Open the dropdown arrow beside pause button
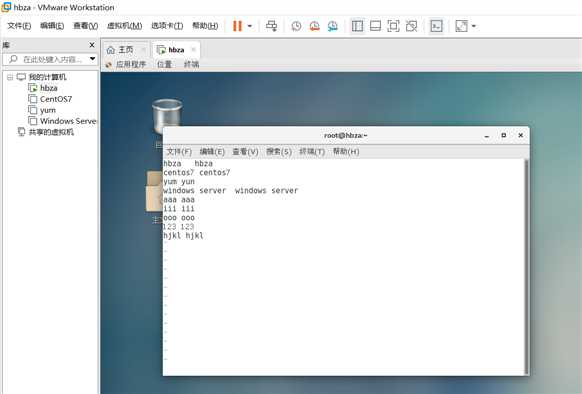The width and height of the screenshot is (582, 394). point(250,26)
